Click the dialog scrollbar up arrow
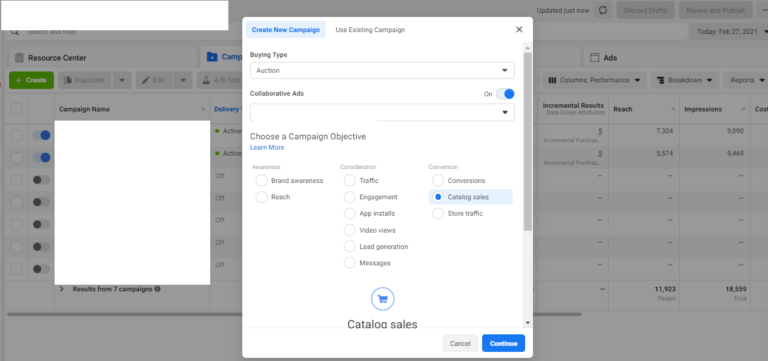 tap(528, 48)
